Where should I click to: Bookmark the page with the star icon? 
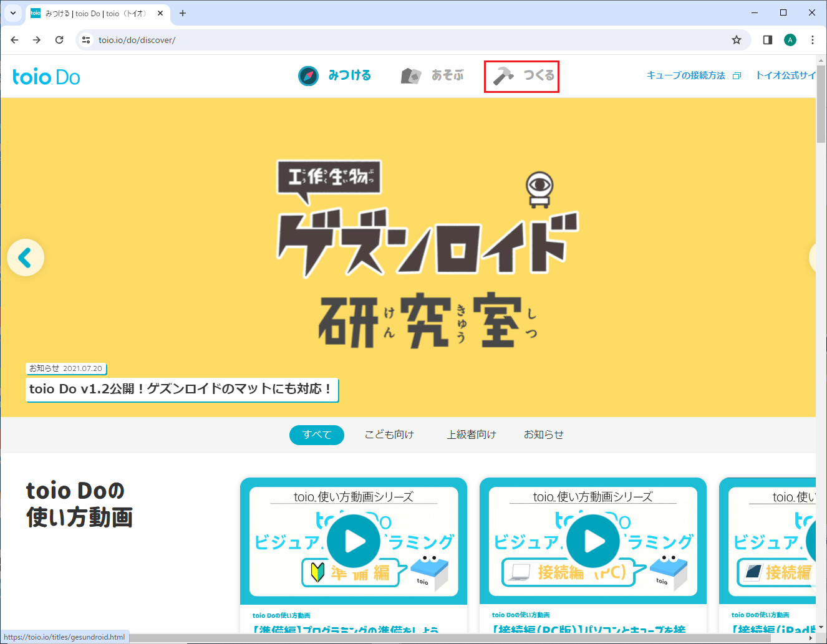coord(737,39)
